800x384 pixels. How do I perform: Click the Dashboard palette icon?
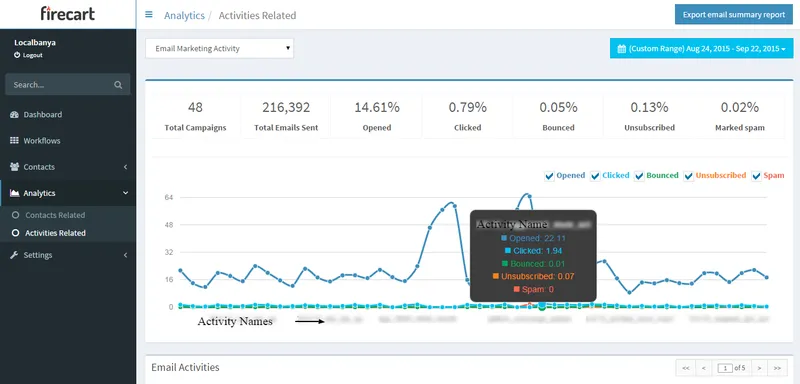click(14, 115)
